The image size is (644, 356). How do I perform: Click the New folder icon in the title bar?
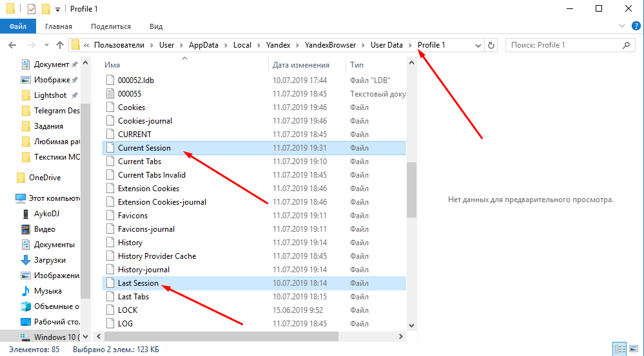[x=46, y=9]
